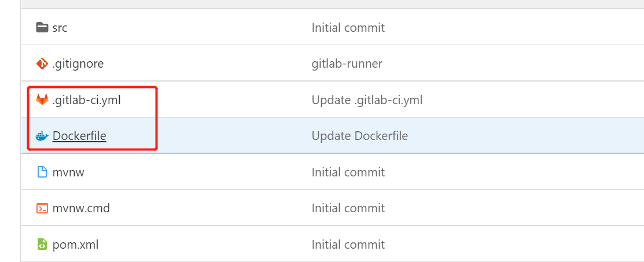Click the git icon beside .gitignore
This screenshot has height=262, width=644.
pos(42,64)
